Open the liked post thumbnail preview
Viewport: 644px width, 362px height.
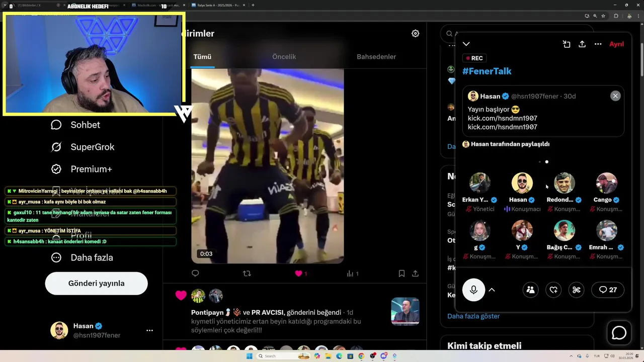405,311
